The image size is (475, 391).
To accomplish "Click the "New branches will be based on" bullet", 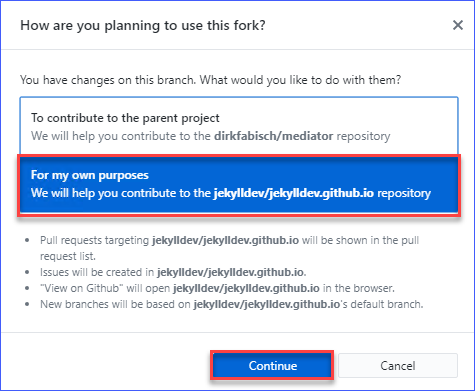I will click(232, 304).
